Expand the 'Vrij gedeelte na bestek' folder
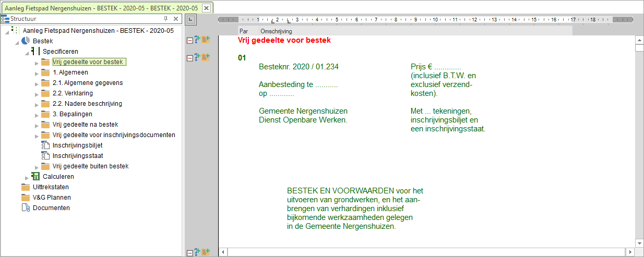The height and width of the screenshot is (257, 644). (37, 125)
